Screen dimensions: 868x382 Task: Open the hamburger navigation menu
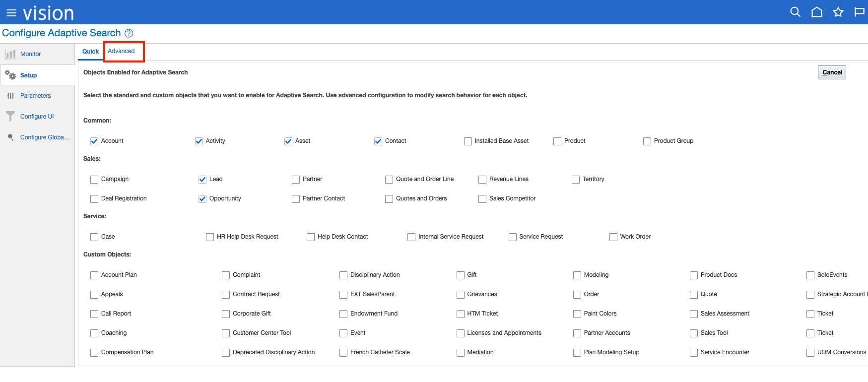(11, 13)
